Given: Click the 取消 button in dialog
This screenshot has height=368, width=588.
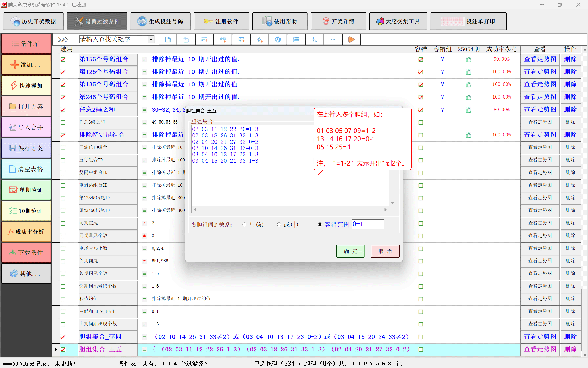Looking at the screenshot, I should [385, 251].
